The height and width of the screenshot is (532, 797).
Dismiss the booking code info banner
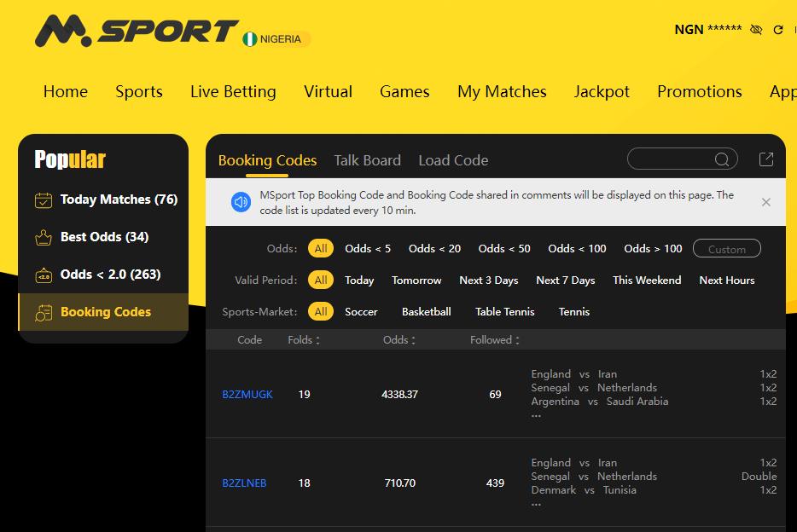click(765, 202)
